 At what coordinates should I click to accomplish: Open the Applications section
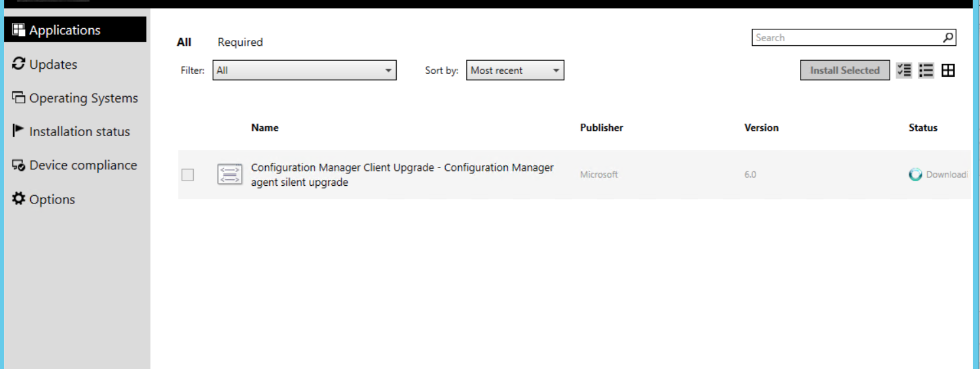click(x=75, y=30)
